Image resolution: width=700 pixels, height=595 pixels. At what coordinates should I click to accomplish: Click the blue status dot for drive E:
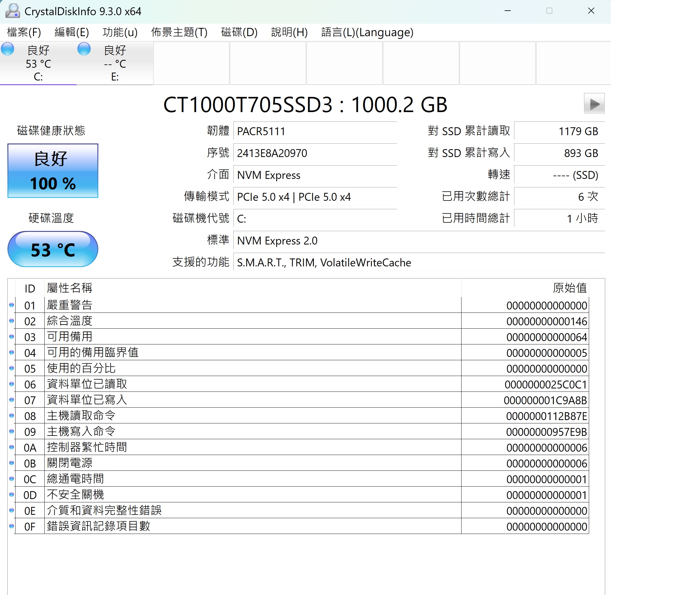[x=84, y=49]
